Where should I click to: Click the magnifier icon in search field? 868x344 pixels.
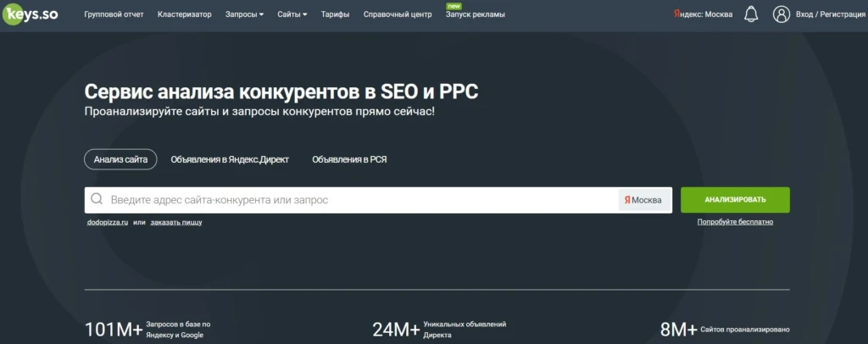(x=97, y=200)
